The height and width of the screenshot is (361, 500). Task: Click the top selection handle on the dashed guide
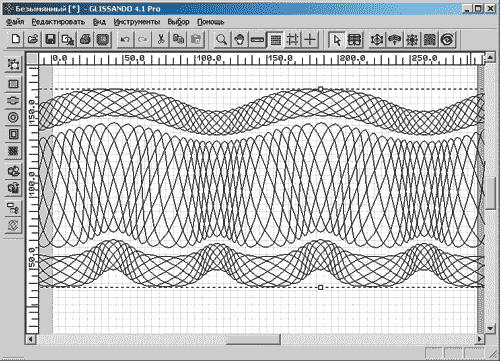320,89
